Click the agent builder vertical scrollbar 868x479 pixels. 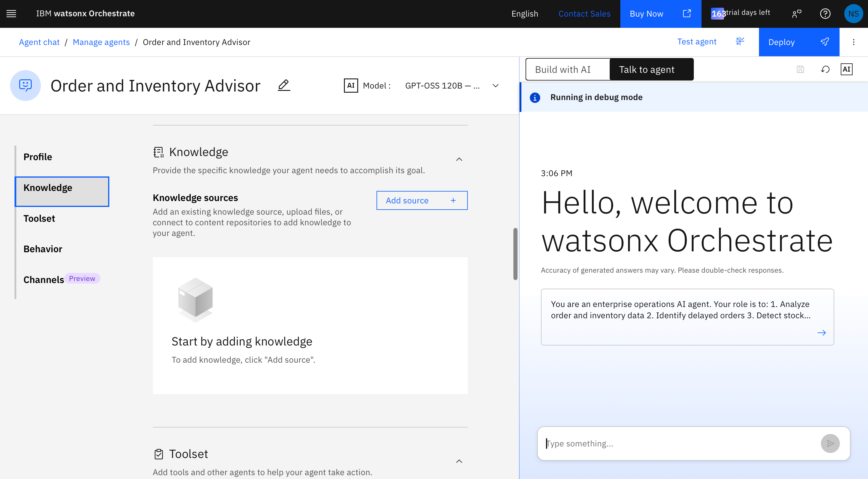(515, 254)
